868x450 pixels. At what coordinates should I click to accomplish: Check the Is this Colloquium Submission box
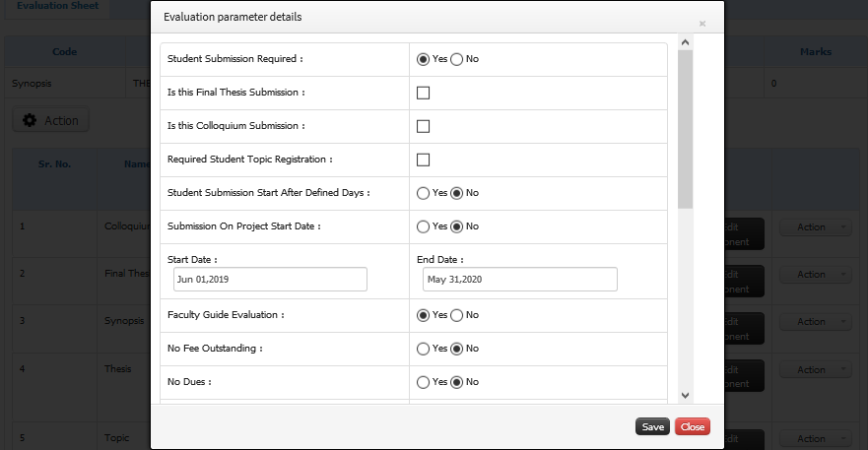(x=423, y=126)
